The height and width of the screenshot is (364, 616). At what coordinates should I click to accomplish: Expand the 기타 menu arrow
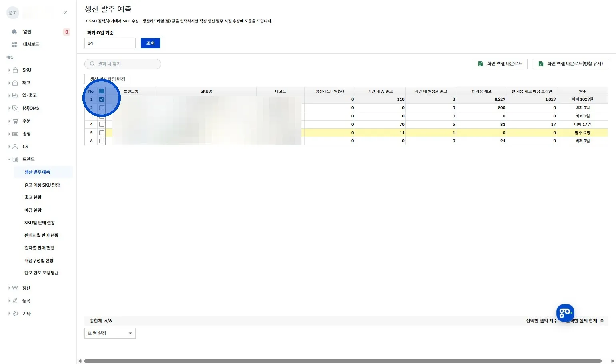pos(9,314)
